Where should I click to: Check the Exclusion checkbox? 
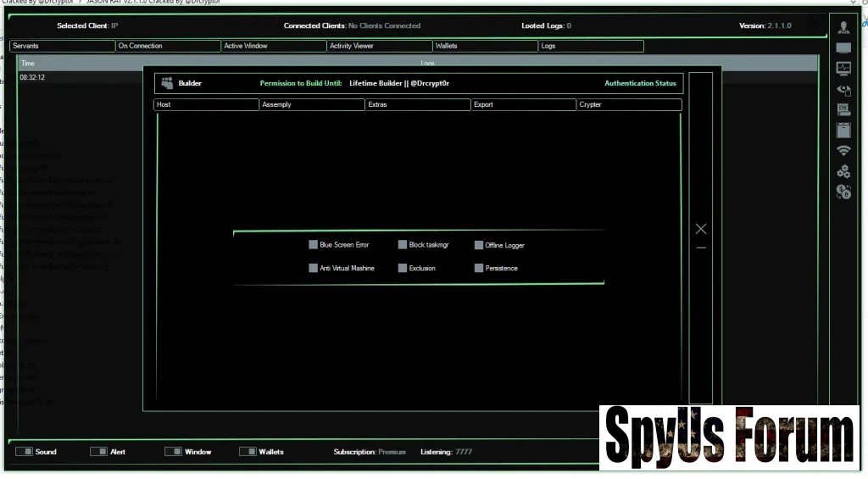click(403, 268)
